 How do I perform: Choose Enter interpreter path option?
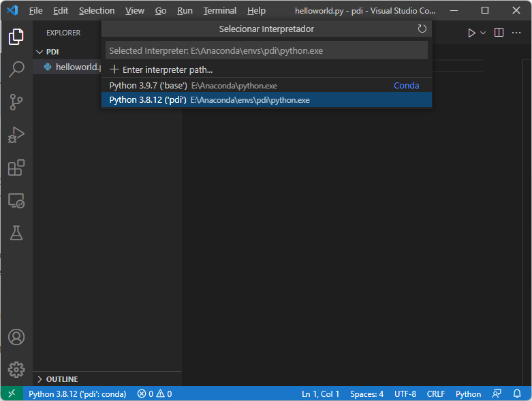266,70
